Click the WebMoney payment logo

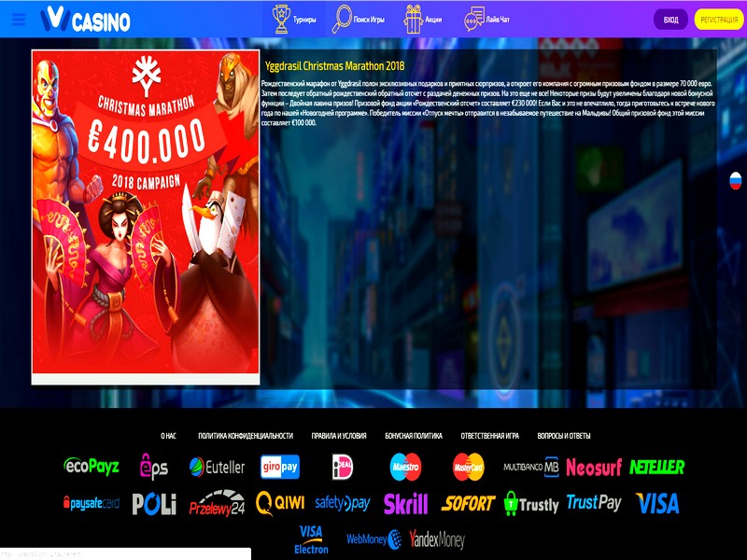click(x=374, y=539)
